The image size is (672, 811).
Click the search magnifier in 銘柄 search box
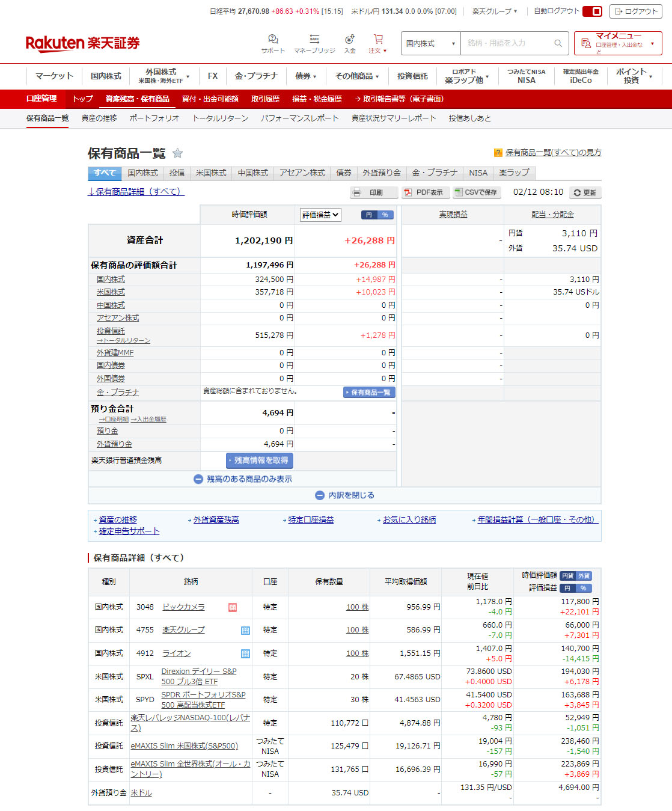tap(558, 43)
